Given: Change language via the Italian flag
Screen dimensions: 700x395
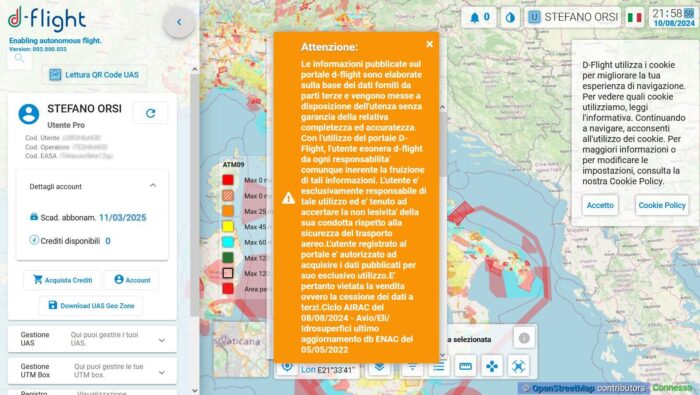Looking at the screenshot, I should pos(634,17).
